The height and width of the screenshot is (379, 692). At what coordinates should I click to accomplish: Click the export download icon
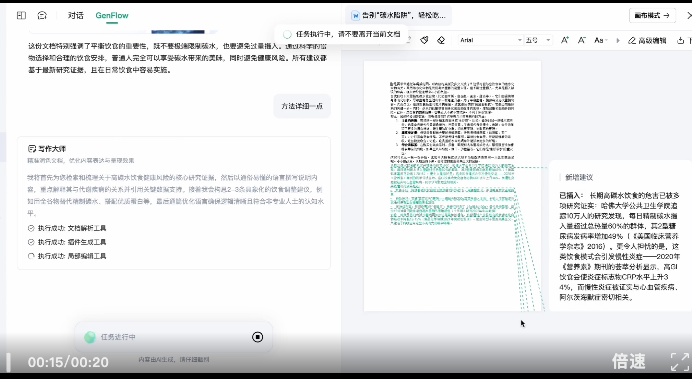[x=680, y=40]
